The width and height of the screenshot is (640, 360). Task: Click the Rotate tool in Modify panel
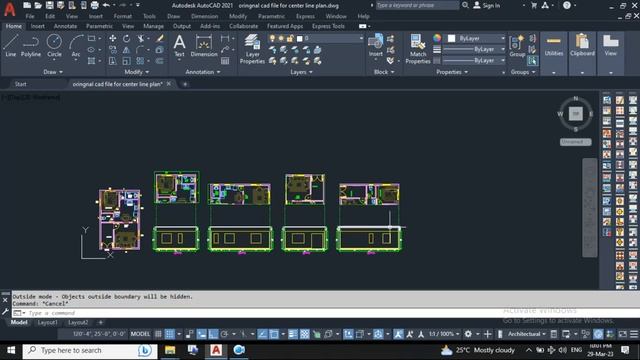click(x=127, y=38)
